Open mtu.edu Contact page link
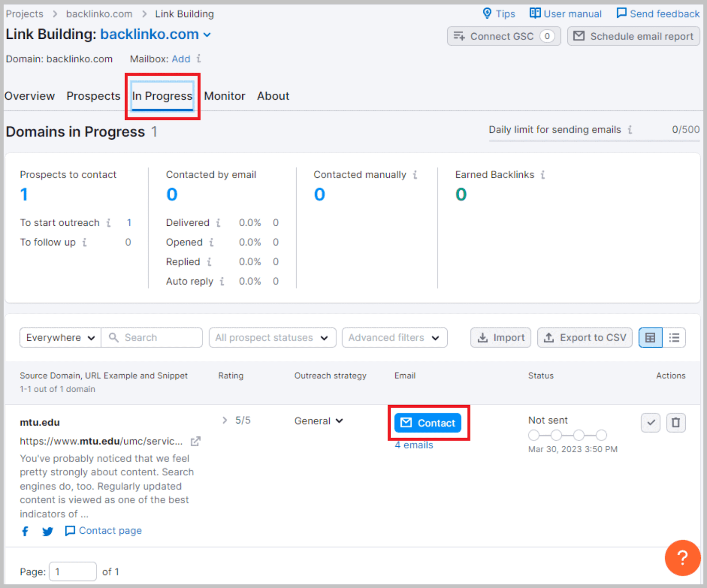The width and height of the screenshot is (707, 588). (x=103, y=531)
